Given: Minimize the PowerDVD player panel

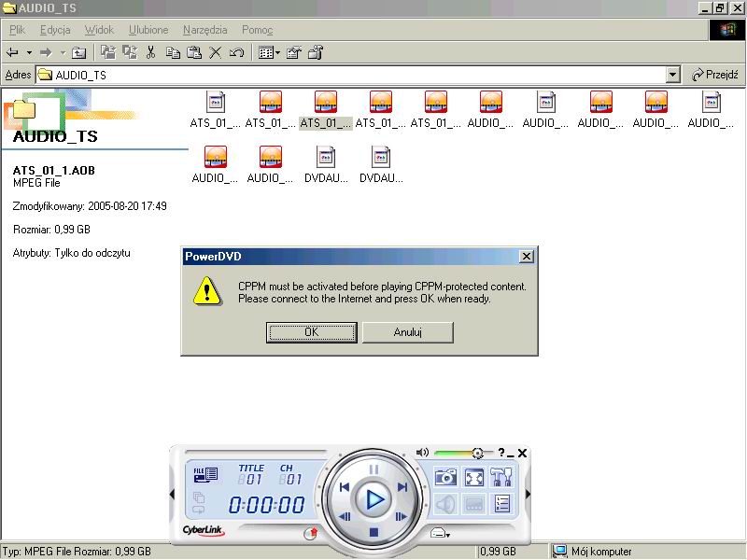Looking at the screenshot, I should tap(511, 455).
